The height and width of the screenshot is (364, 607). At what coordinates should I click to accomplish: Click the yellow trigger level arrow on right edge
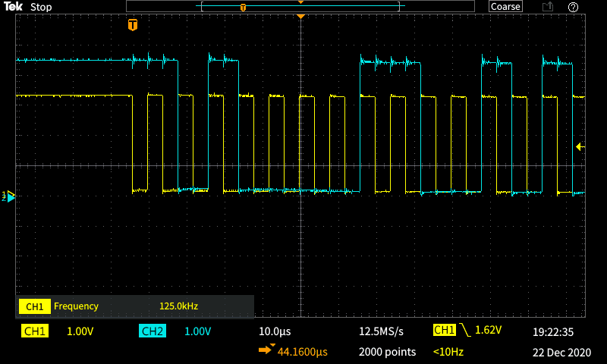pyautogui.click(x=580, y=146)
